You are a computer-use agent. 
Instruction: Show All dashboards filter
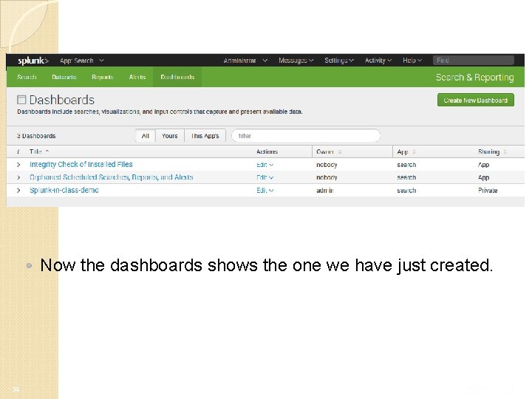pos(146,136)
